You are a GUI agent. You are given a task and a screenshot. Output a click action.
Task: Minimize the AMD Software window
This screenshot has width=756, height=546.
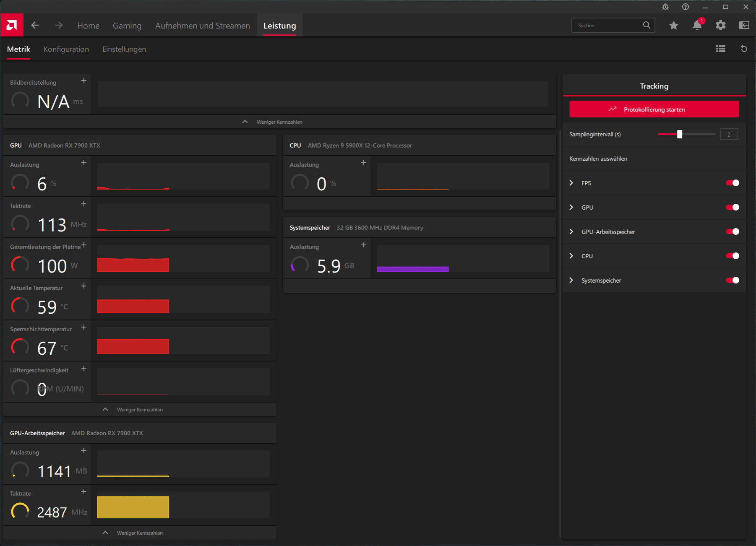[x=706, y=7]
